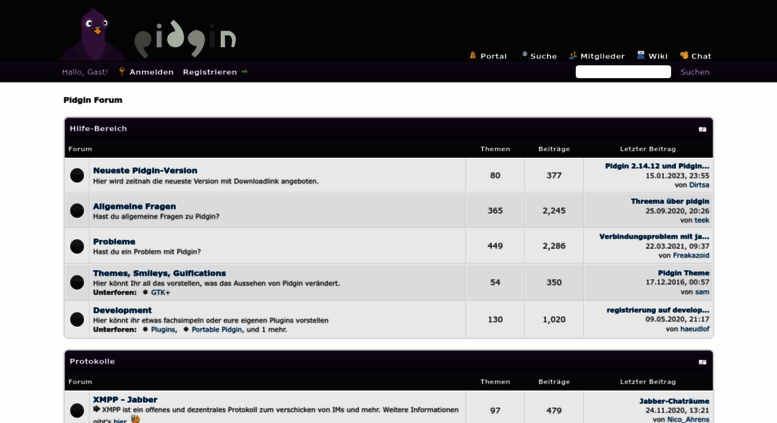
Task: Click dot icon beside Portable Pidgin subforum
Action: (x=186, y=329)
